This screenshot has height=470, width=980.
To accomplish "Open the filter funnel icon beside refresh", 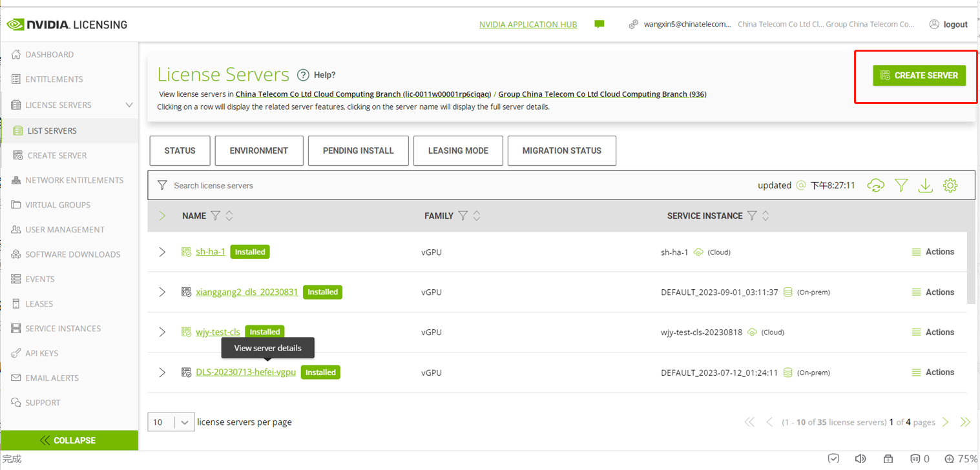I will (x=901, y=185).
